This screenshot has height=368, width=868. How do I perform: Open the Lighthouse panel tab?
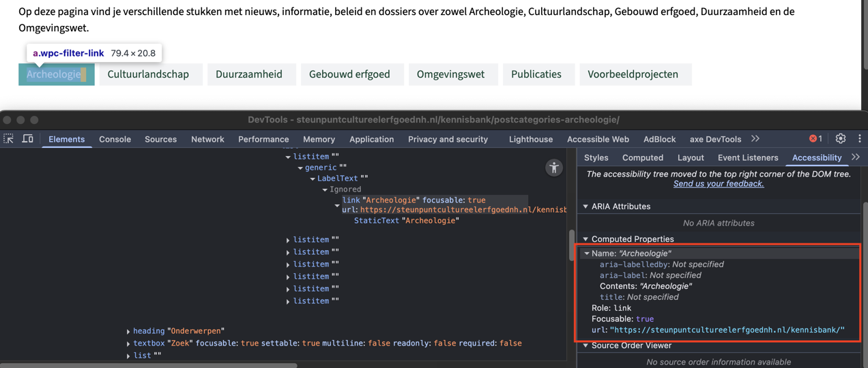click(530, 139)
